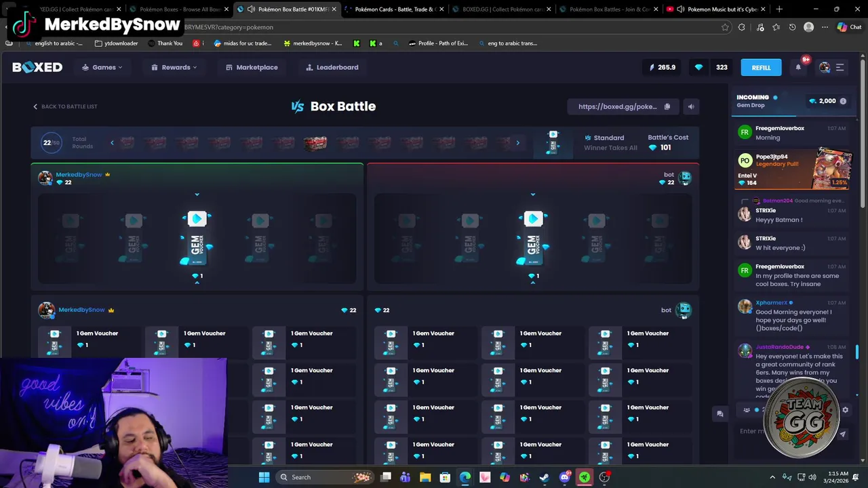The image size is (868, 488).
Task: Open the Leaderboard page
Action: [332, 67]
